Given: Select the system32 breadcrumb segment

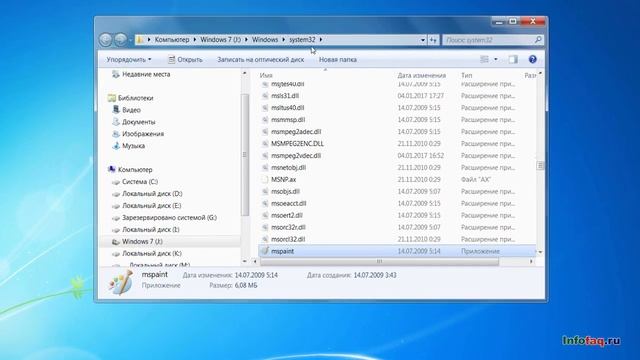Looking at the screenshot, I should (302, 40).
